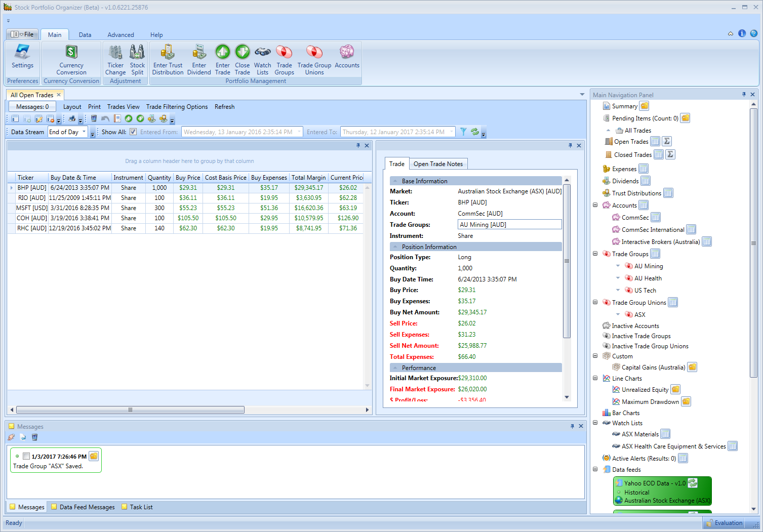Image resolution: width=763 pixels, height=532 pixels.
Task: Click the Close Trade ribbon icon
Action: [x=242, y=58]
